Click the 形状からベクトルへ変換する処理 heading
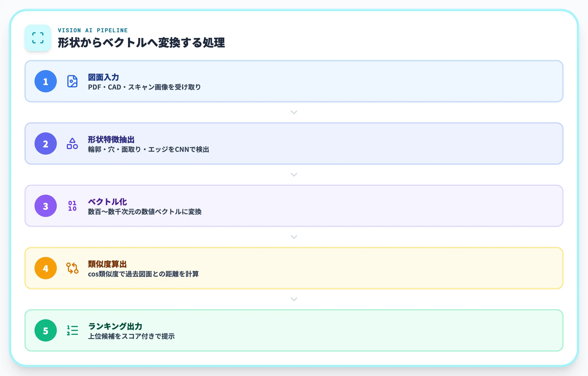 pyautogui.click(x=142, y=42)
